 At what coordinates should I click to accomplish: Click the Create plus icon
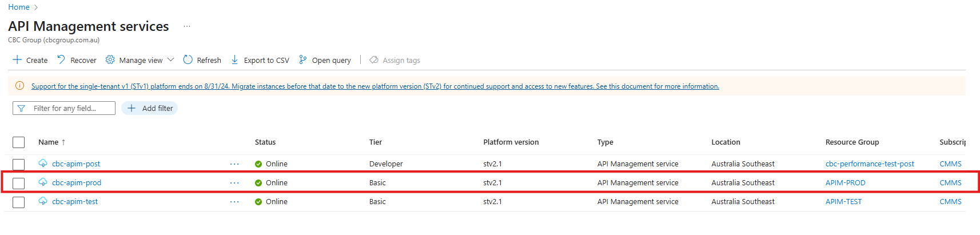tap(17, 60)
